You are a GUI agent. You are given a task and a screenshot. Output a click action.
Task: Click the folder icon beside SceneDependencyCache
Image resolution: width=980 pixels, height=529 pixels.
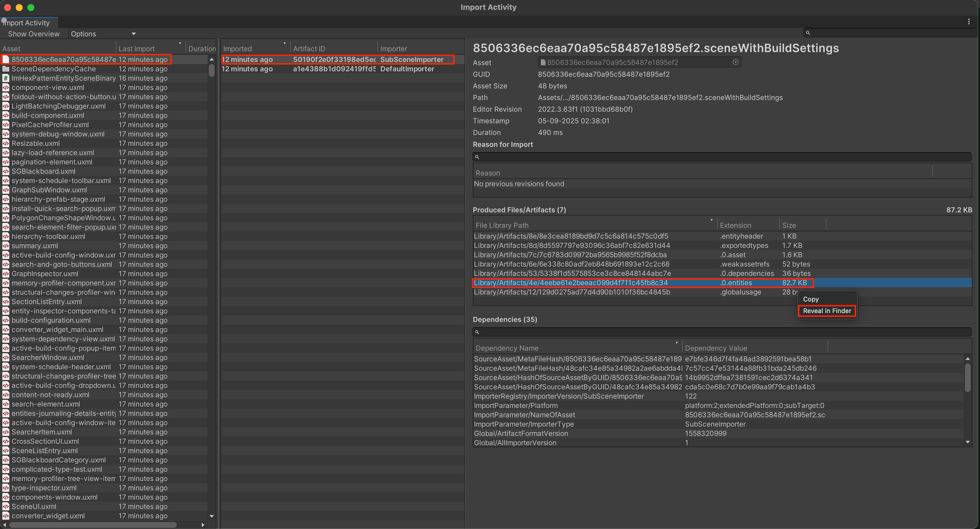[x=6, y=69]
